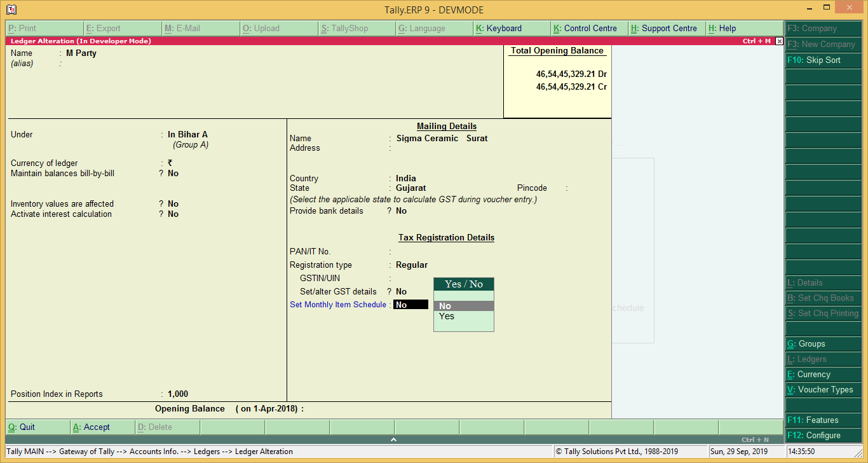Screen dimensions: 868x463
Task: Expand the bottom panel chevron
Action: [393, 438]
